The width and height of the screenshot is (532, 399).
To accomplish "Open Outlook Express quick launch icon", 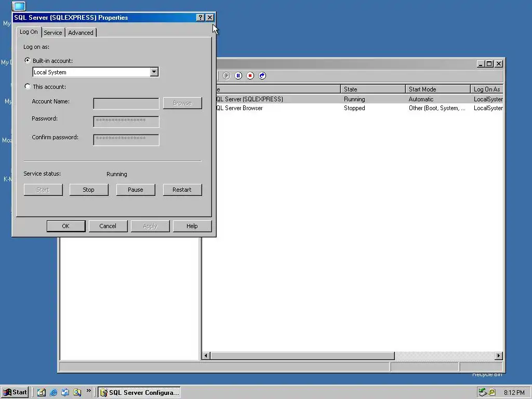I will [x=65, y=392].
